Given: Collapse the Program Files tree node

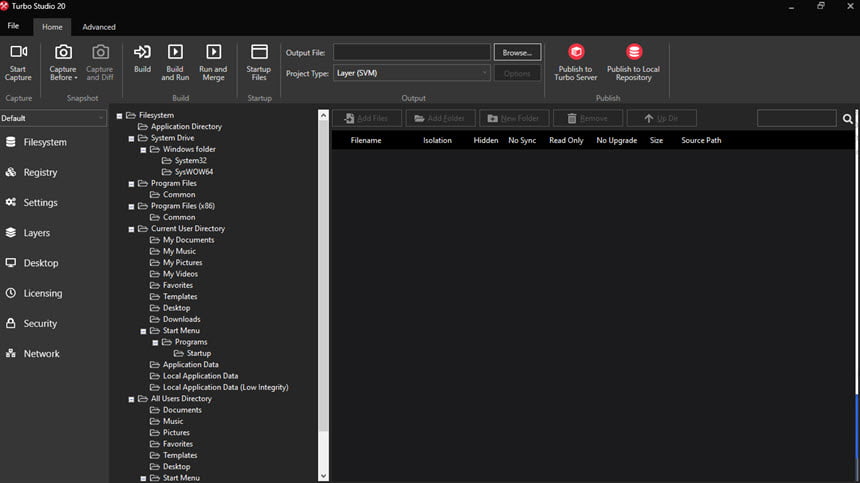Looking at the screenshot, I should 131,184.
